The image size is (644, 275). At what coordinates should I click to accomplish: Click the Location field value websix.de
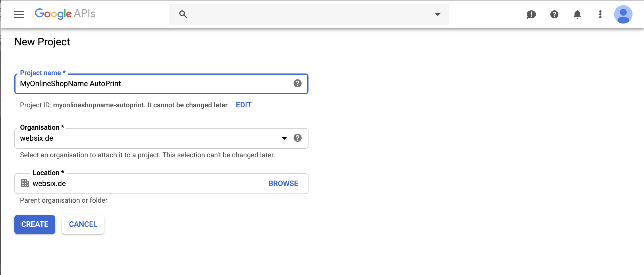[x=49, y=183]
